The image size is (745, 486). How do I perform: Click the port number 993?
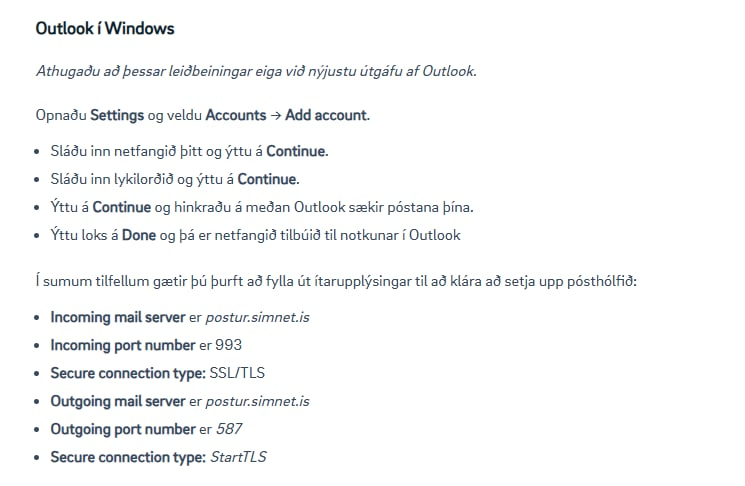tap(229, 345)
